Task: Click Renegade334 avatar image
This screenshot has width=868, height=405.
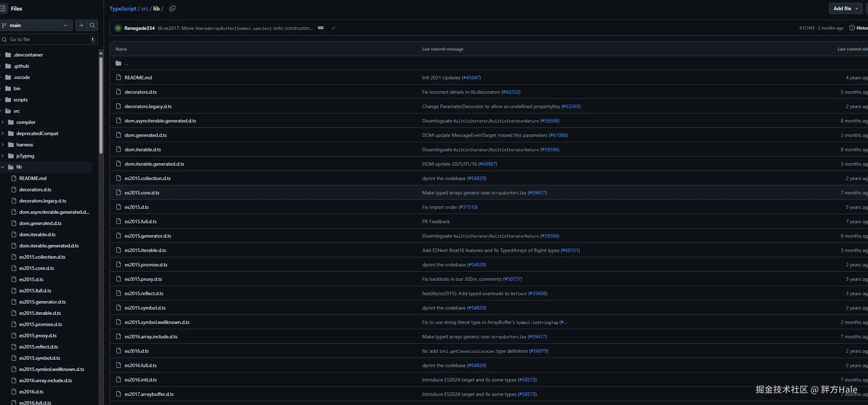Action: pos(118,28)
